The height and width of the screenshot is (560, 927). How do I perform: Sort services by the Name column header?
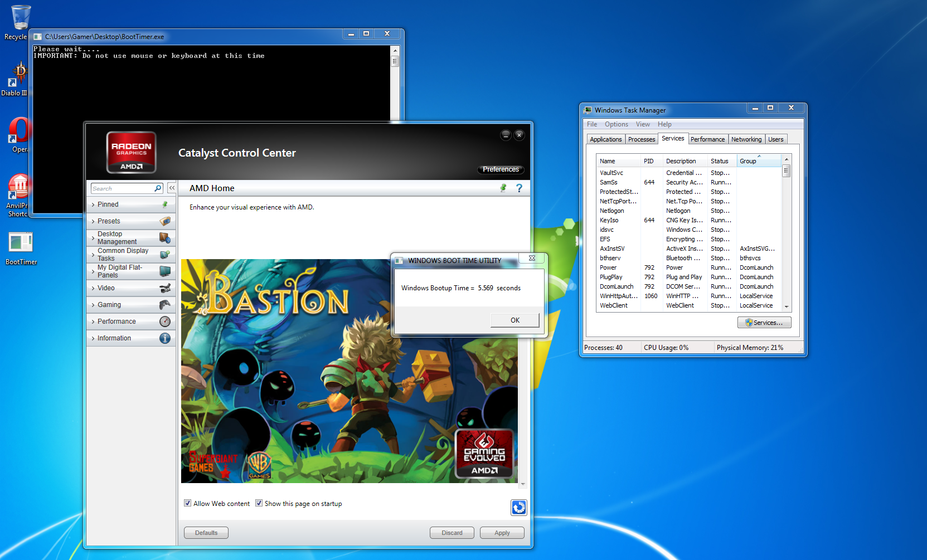[x=619, y=161]
